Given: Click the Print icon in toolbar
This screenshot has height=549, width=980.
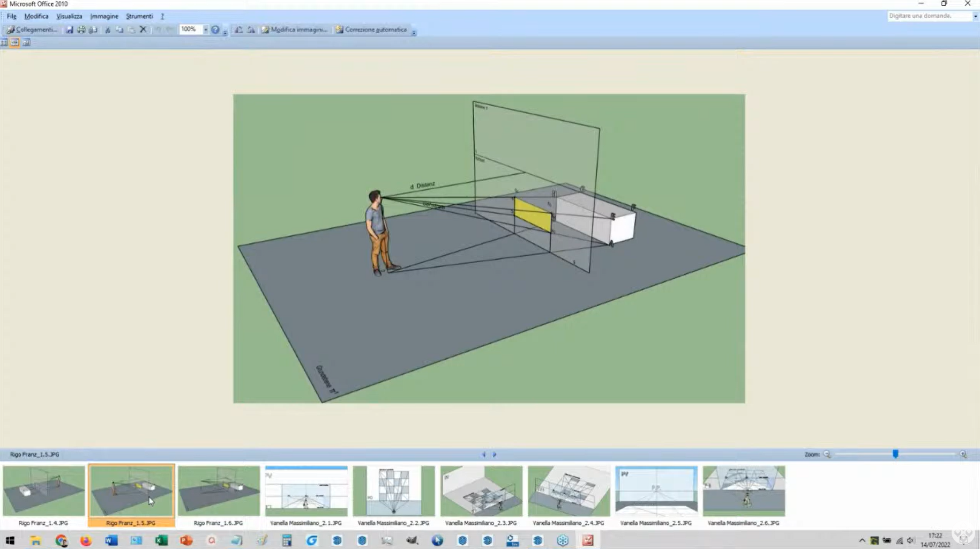Looking at the screenshot, I should pyautogui.click(x=81, y=30).
